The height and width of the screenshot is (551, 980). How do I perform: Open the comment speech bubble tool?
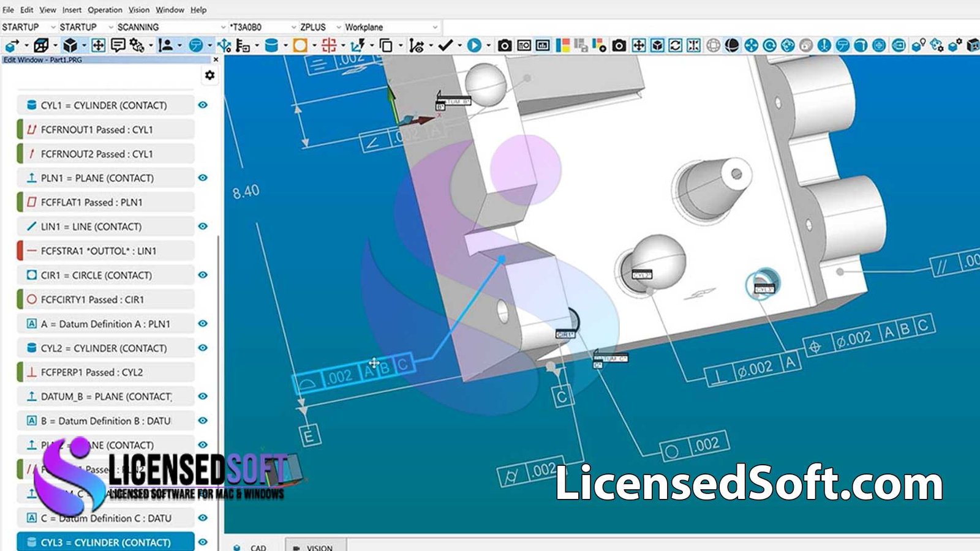118,45
